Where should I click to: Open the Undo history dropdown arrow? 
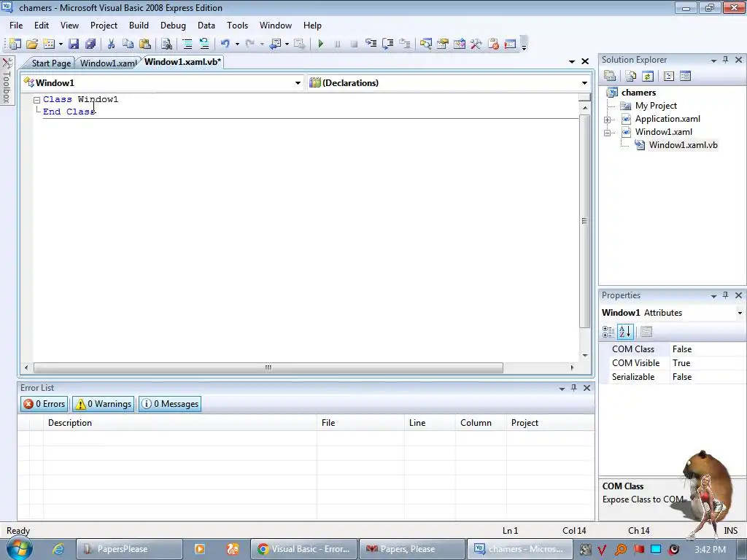pos(237,44)
